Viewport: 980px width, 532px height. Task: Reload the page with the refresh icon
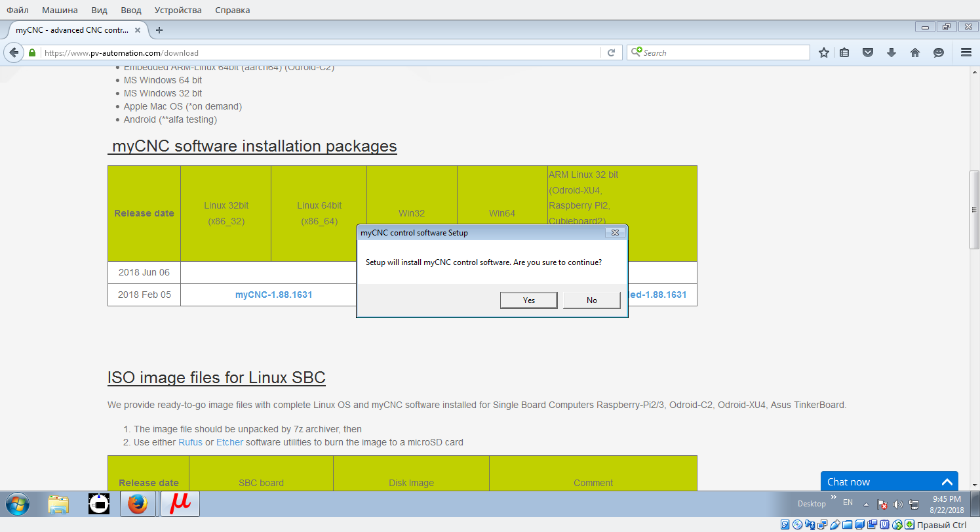pyautogui.click(x=611, y=52)
